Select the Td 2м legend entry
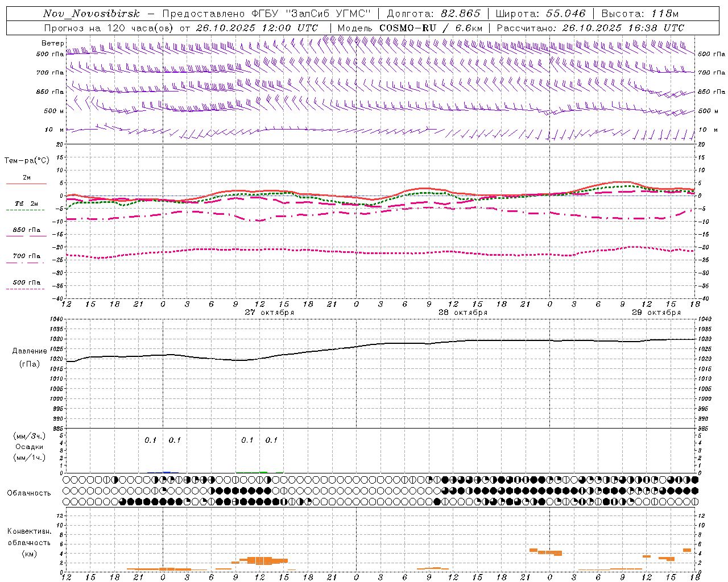 [x=26, y=206]
